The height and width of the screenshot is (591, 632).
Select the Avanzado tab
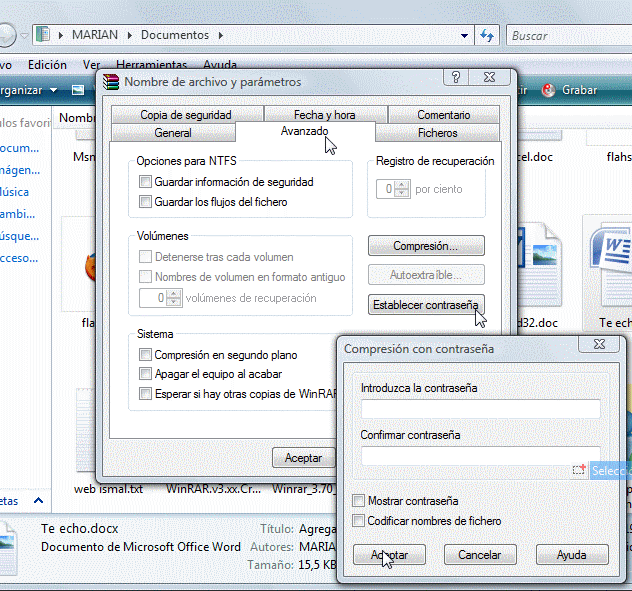(x=305, y=131)
